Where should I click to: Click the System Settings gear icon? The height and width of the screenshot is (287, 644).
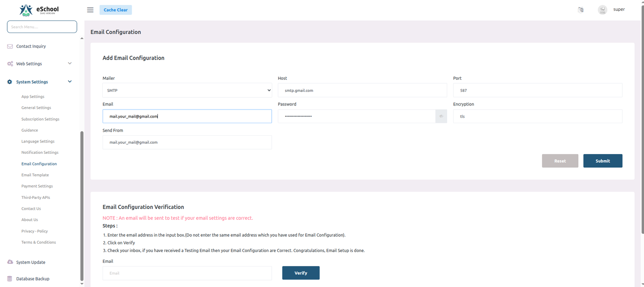[10, 82]
